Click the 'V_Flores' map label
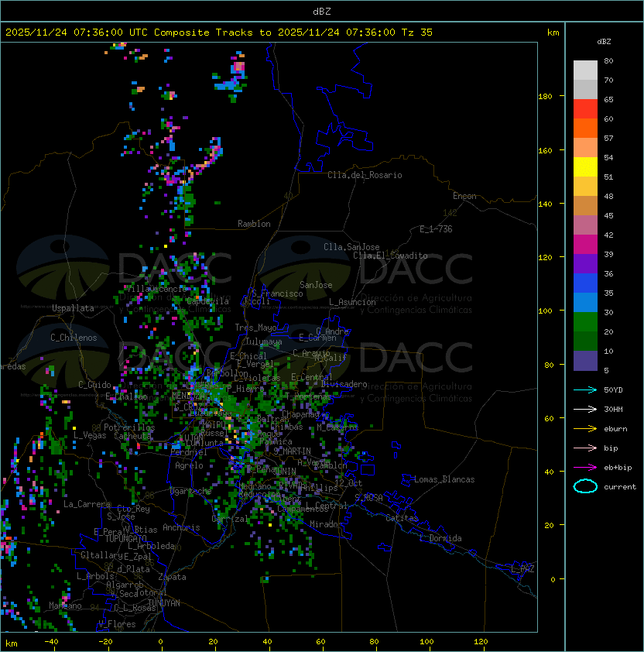The width and height of the screenshot is (644, 652). coord(117,624)
